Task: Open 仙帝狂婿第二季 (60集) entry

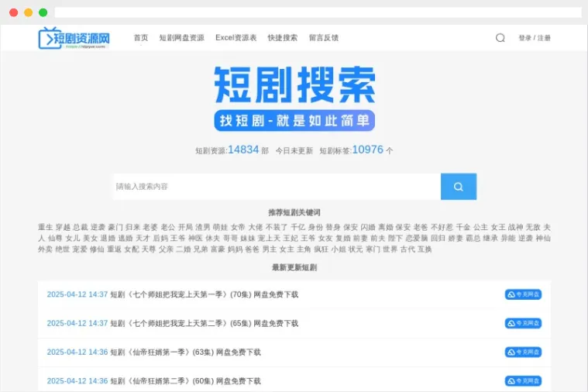Action: click(x=186, y=381)
